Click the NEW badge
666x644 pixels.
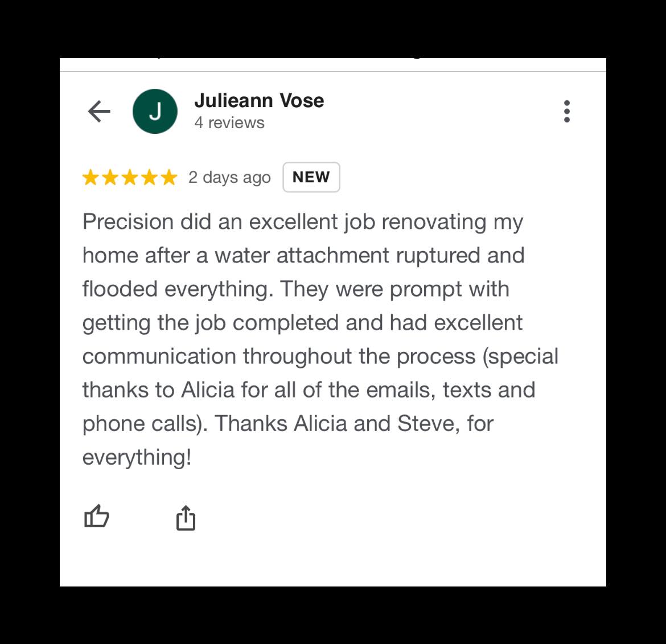coord(311,177)
